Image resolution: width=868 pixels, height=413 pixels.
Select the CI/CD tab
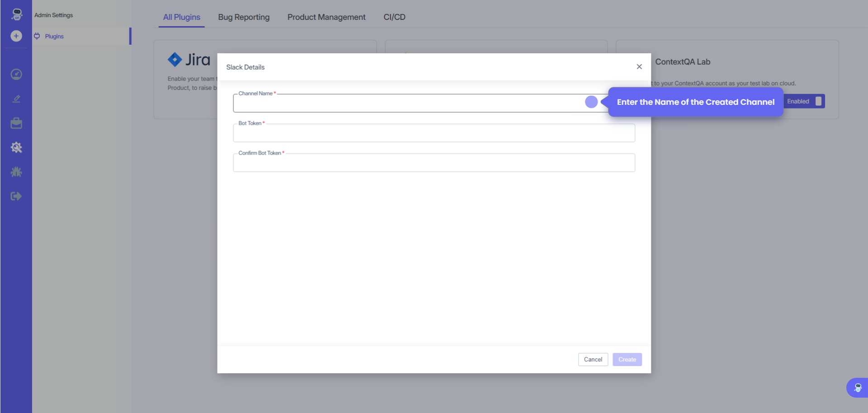tap(394, 17)
